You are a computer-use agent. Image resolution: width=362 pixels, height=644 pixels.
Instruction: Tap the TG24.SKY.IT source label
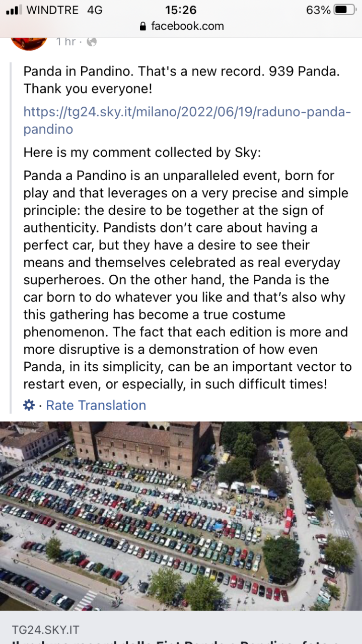point(46,629)
